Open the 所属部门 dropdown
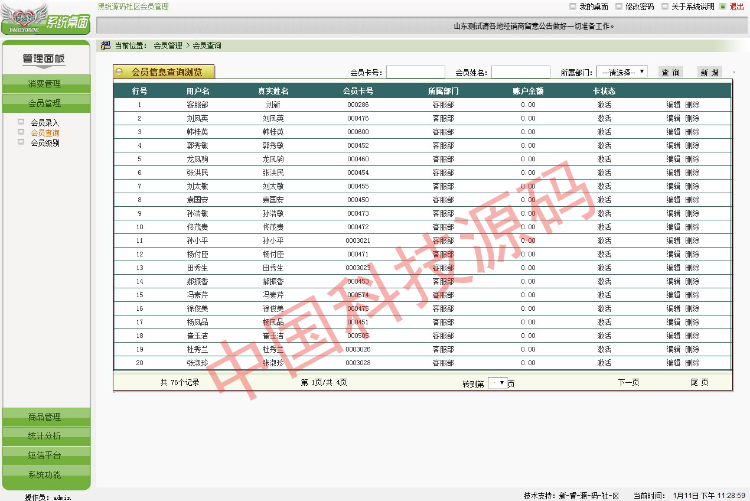This screenshot has width=750, height=501. click(622, 72)
